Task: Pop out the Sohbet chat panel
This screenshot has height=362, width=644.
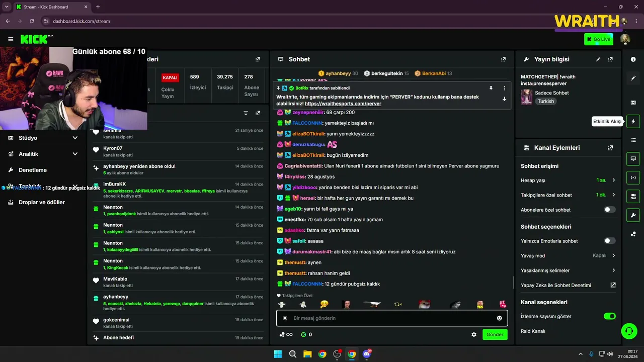Action: tap(503, 59)
